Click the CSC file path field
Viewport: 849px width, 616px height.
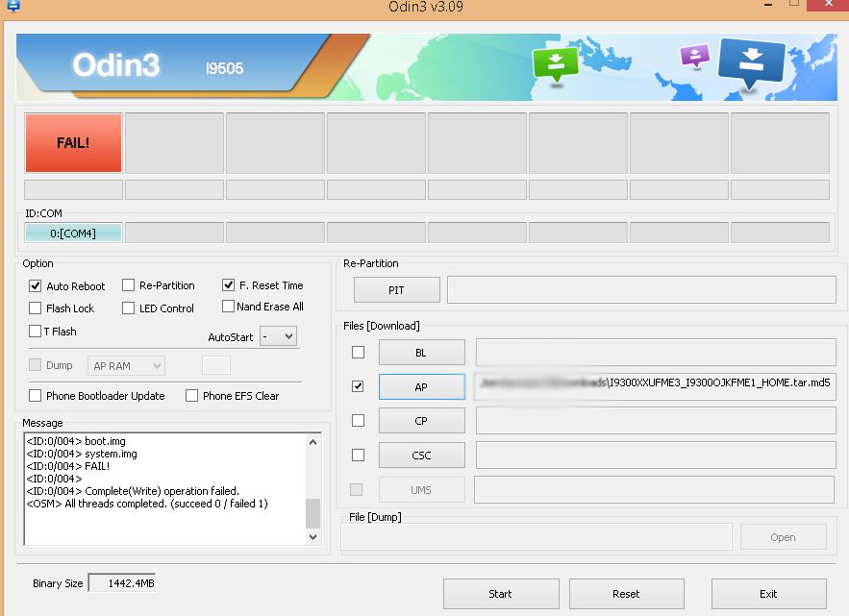point(656,456)
